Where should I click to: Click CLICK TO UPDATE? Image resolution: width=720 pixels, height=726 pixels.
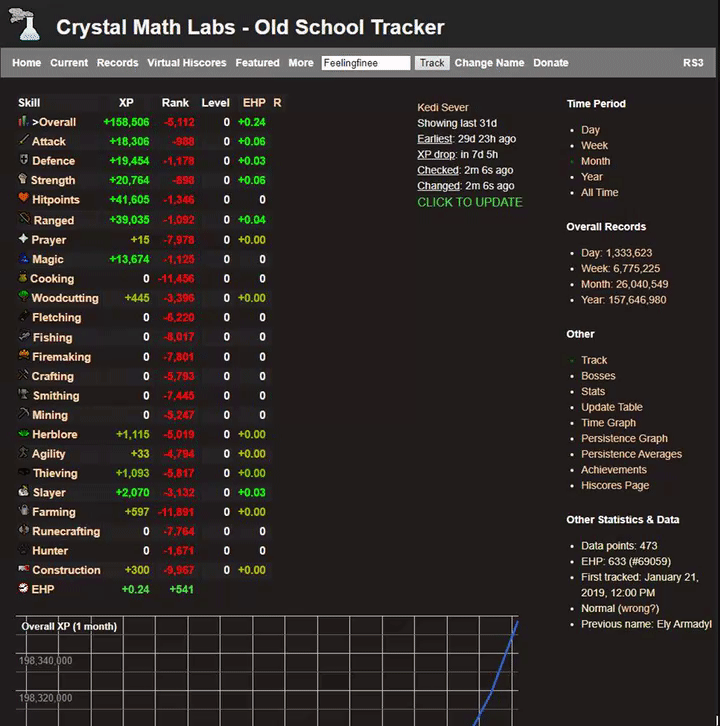[x=470, y=202]
